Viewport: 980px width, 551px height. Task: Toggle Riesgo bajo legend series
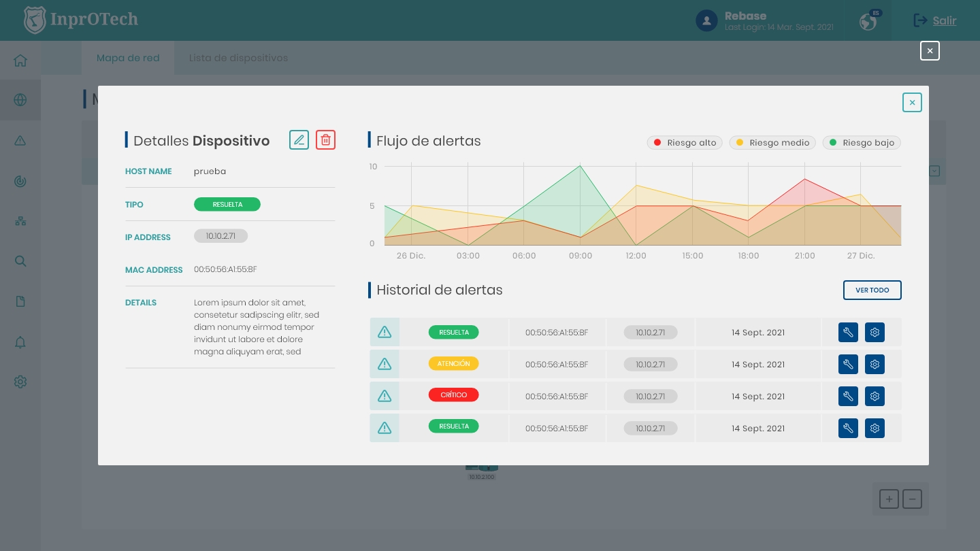coord(862,143)
